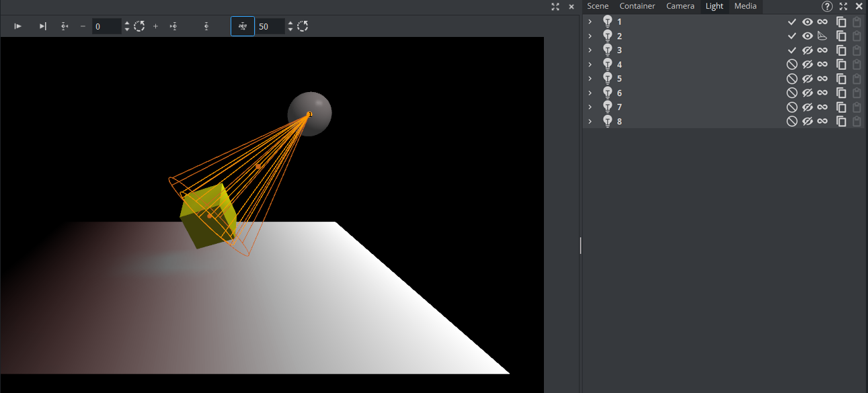
Task: Click the cone falloff icon on light 2
Action: [822, 36]
